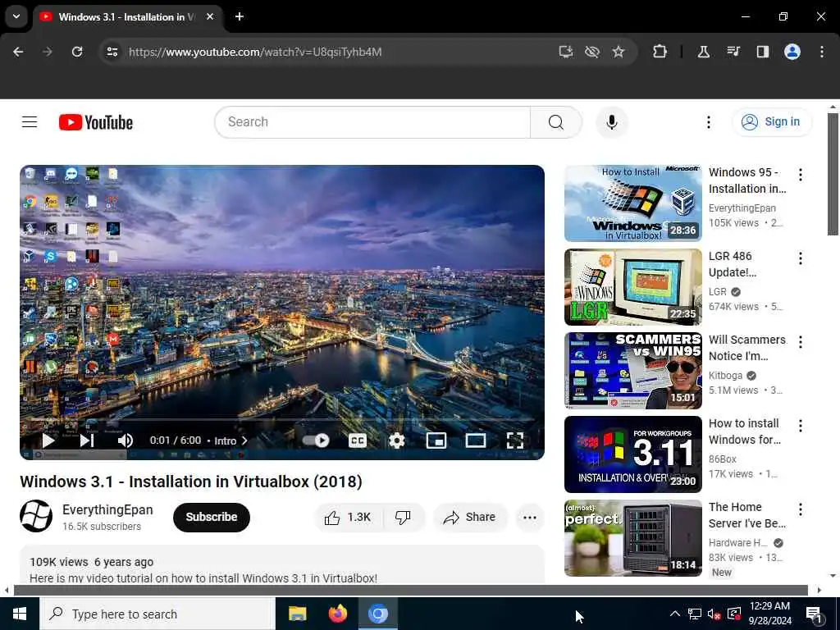
Task: Open File Explorer from taskbar
Action: 297,614
